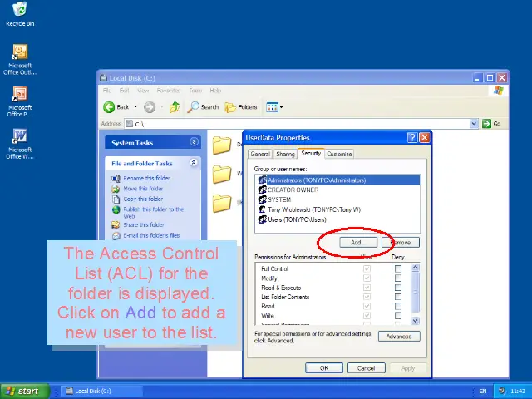Open Search with the magnifier icon
532x399 pixels.
tap(194, 107)
